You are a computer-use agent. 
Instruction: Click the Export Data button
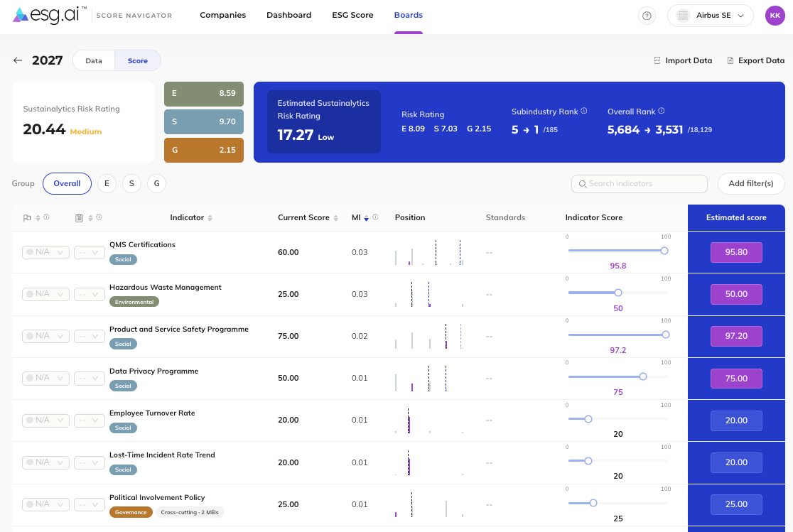tap(755, 60)
